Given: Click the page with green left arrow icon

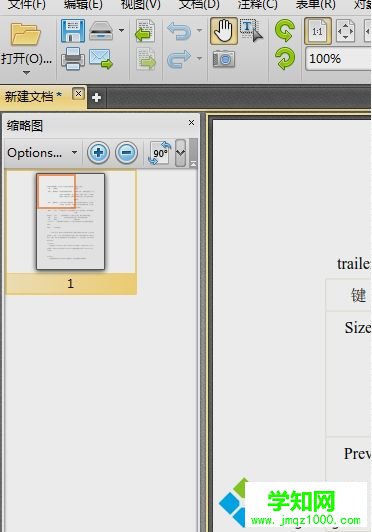Looking at the screenshot, I should (145, 31).
